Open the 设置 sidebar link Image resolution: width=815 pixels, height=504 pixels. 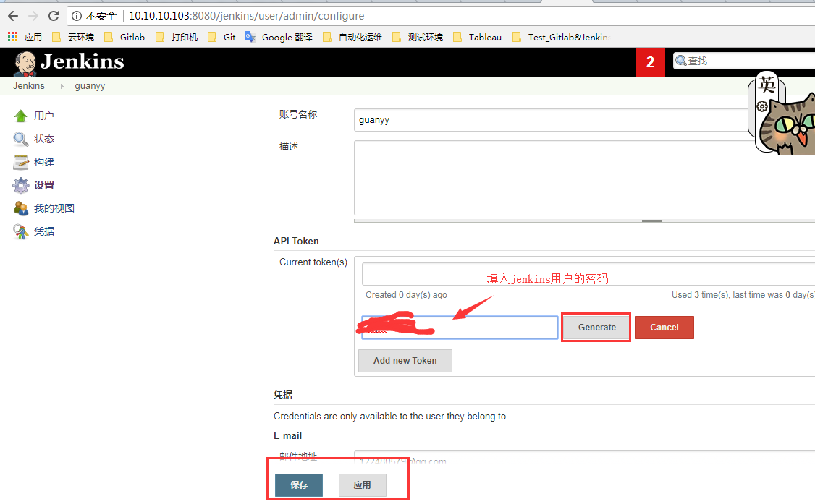coord(44,185)
